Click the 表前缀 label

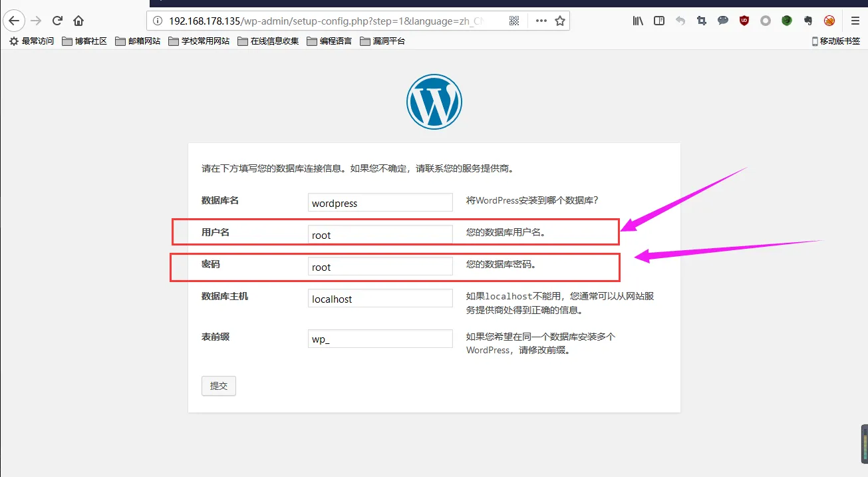216,337
